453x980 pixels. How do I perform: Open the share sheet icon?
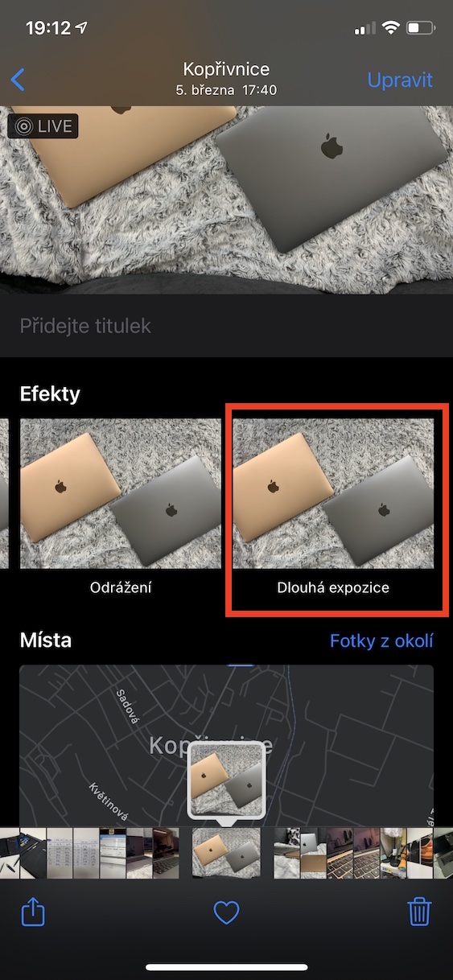click(x=32, y=912)
